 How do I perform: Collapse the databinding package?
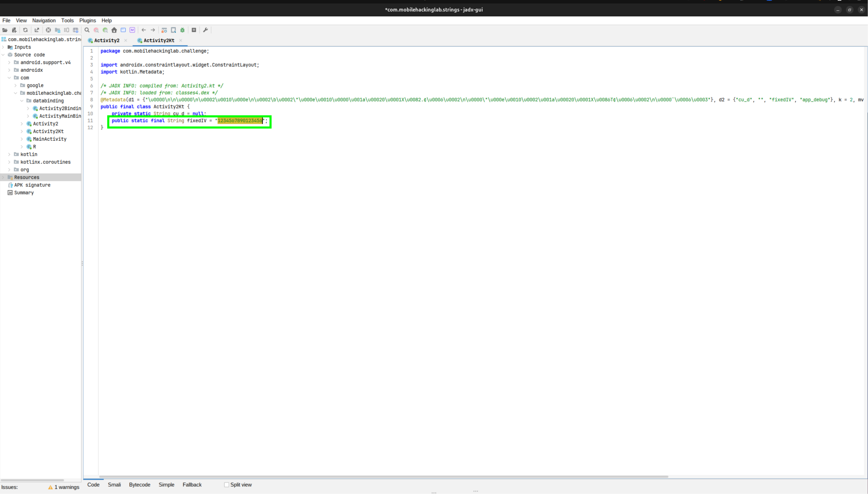(x=22, y=101)
